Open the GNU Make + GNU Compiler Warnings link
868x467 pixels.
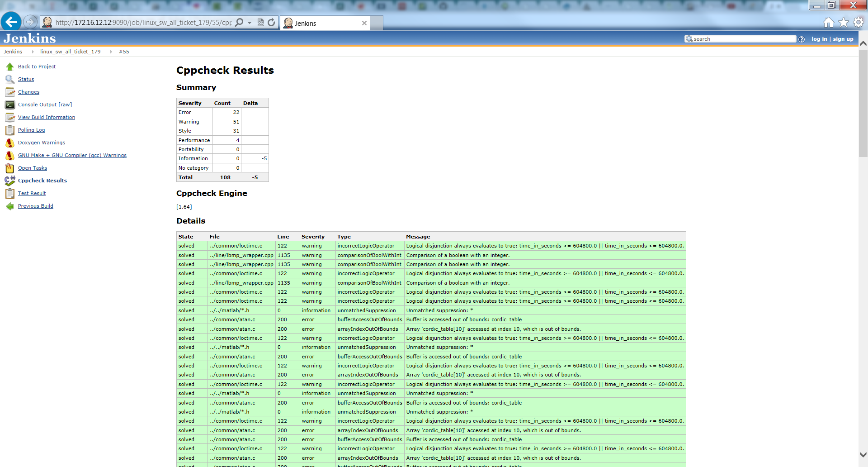(x=72, y=156)
